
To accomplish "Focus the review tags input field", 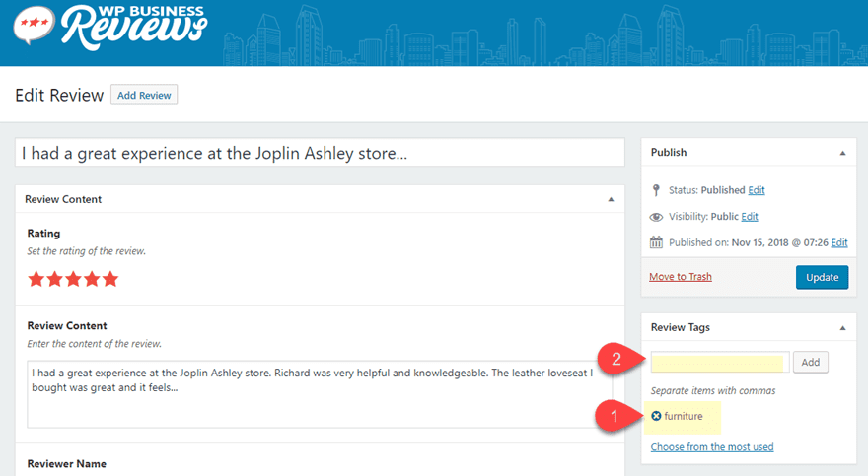I will click(x=720, y=362).
